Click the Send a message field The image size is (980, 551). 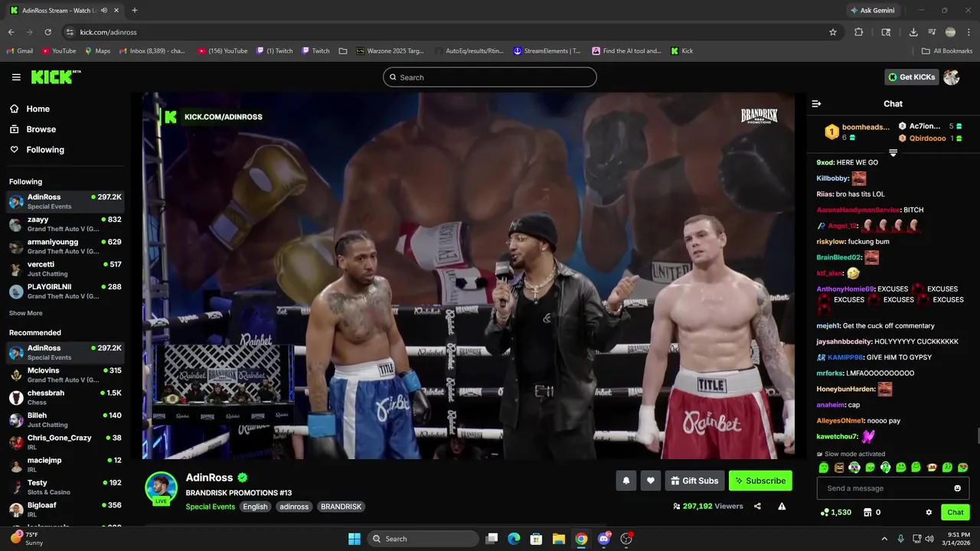pos(893,488)
